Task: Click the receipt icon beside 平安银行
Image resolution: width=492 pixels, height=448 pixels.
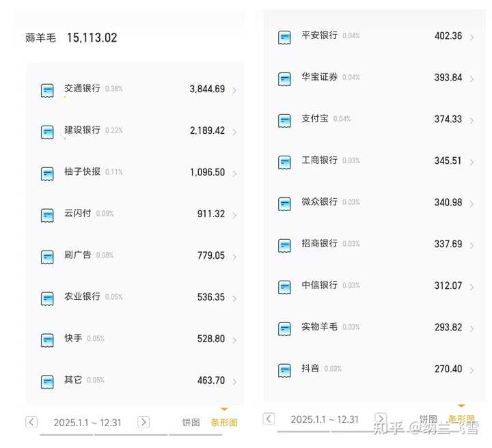Action: click(284, 38)
